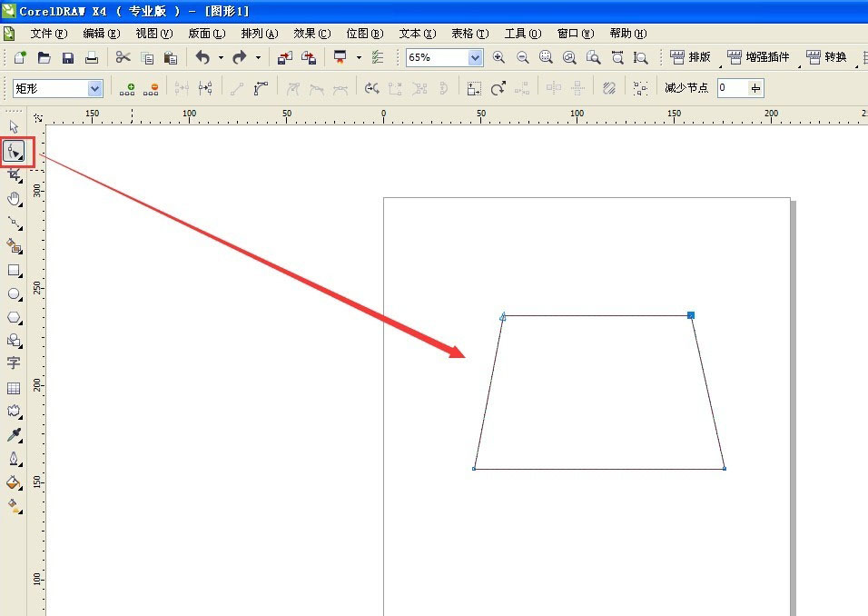868x616 pixels.
Task: Open the Fill tool (paint bucket)
Action: click(x=14, y=481)
